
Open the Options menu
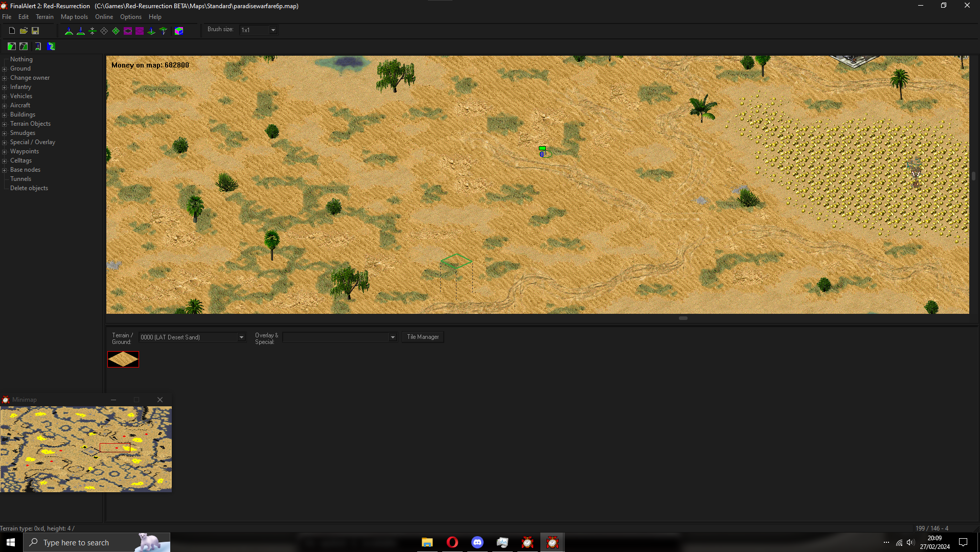tap(131, 17)
